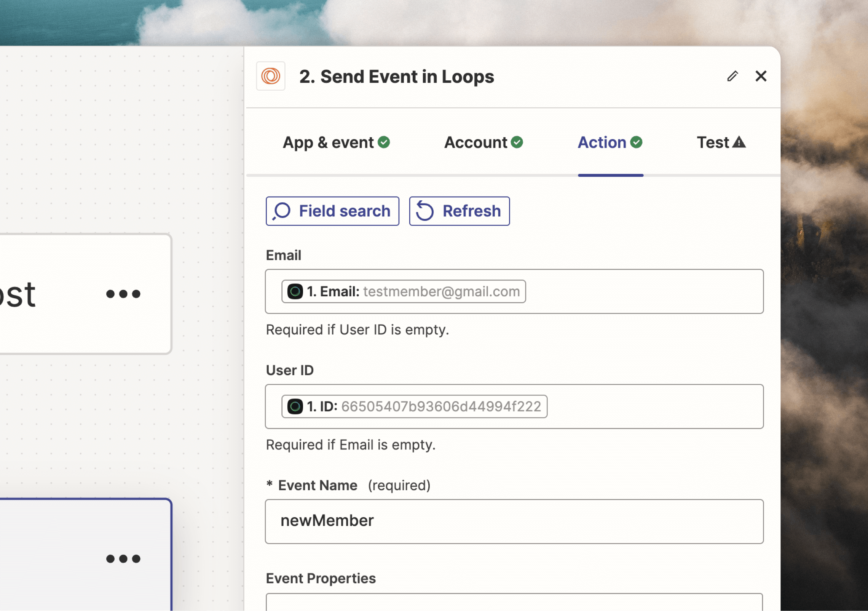
Task: Click the 'Event Name (required)' label
Action: point(348,485)
